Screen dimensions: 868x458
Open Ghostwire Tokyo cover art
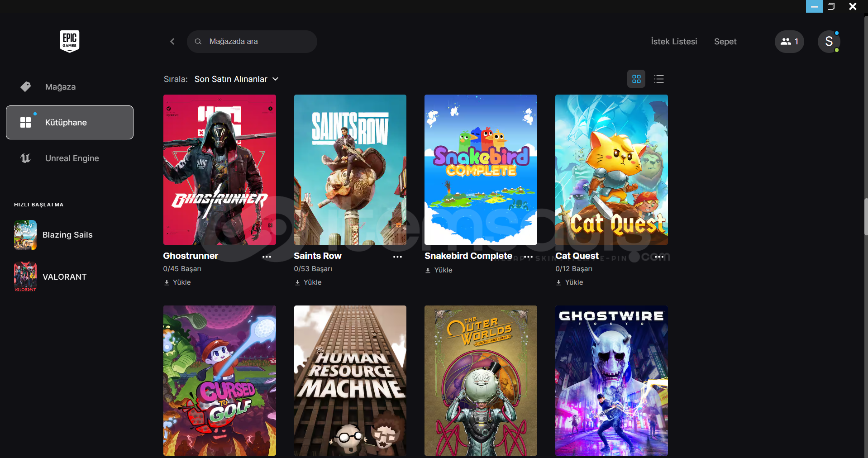[x=611, y=381]
